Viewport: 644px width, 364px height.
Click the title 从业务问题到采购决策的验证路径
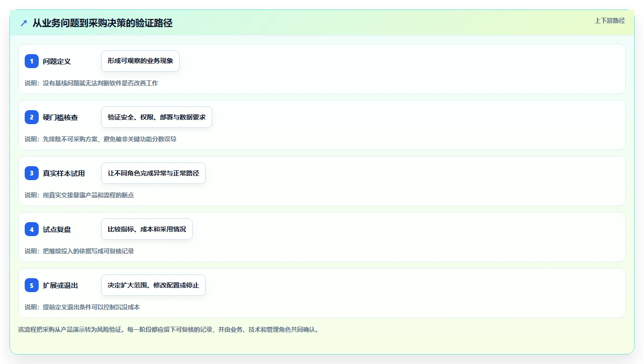coord(103,23)
